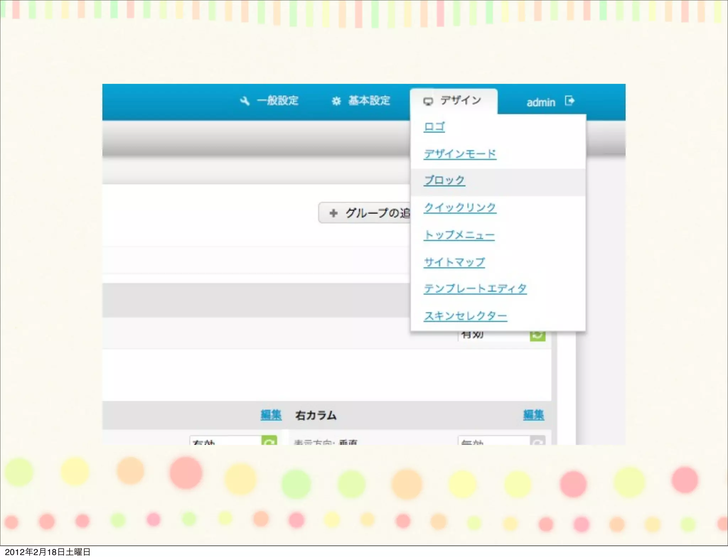Open テンプレートエディタ menu entry
This screenshot has width=728, height=560.
coord(475,289)
